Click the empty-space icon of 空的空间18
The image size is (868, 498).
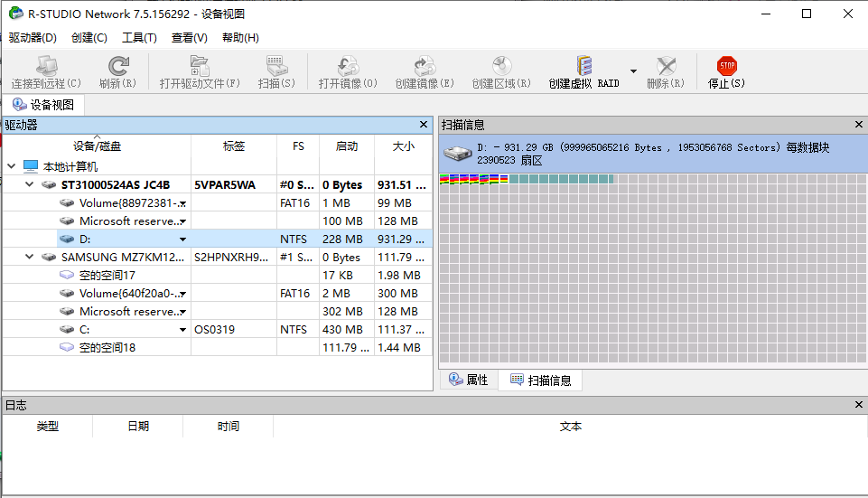coord(67,347)
